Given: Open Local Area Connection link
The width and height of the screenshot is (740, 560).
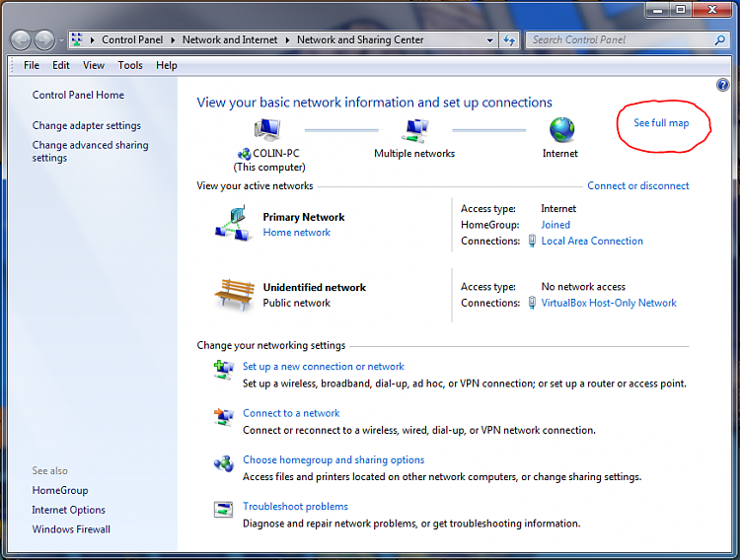Looking at the screenshot, I should click(592, 241).
